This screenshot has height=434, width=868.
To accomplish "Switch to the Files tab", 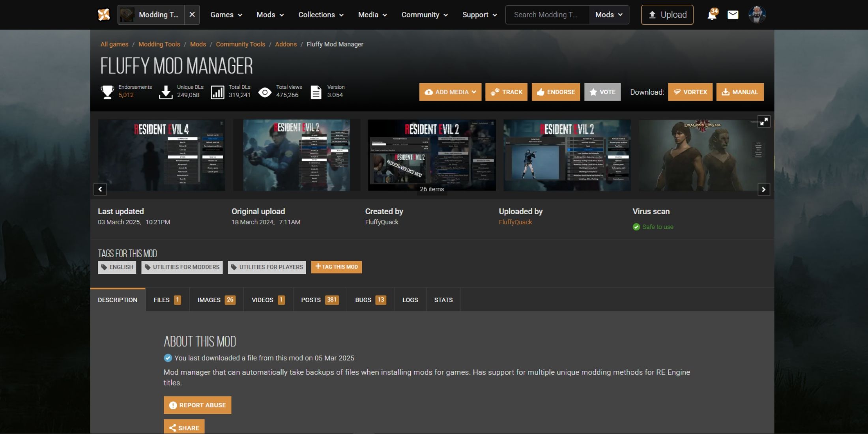I will coord(167,300).
